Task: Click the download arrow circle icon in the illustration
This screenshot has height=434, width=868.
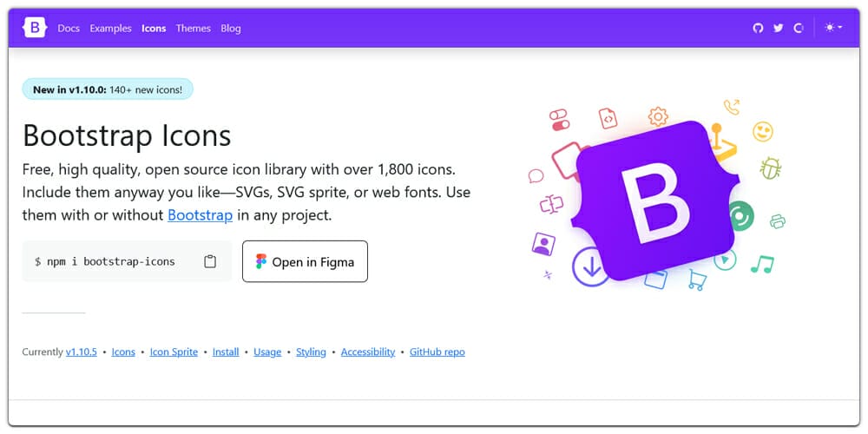Action: (590, 266)
